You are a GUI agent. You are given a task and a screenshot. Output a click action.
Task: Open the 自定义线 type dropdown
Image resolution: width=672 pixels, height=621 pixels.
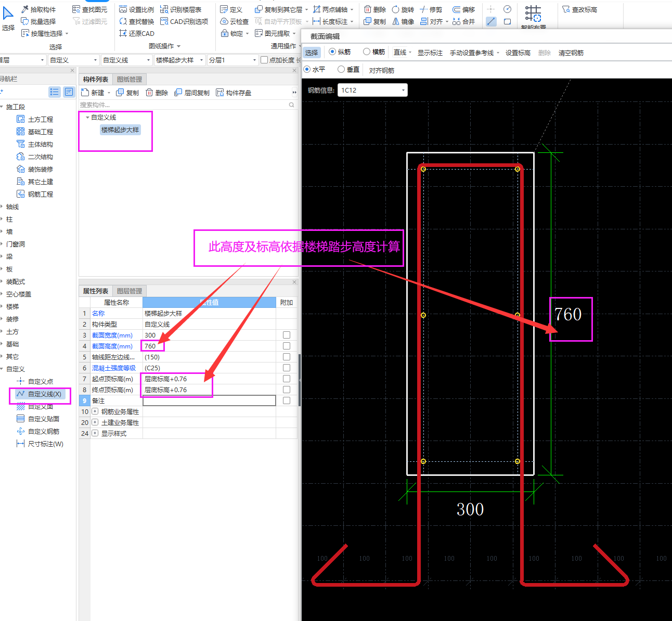pyautogui.click(x=126, y=60)
